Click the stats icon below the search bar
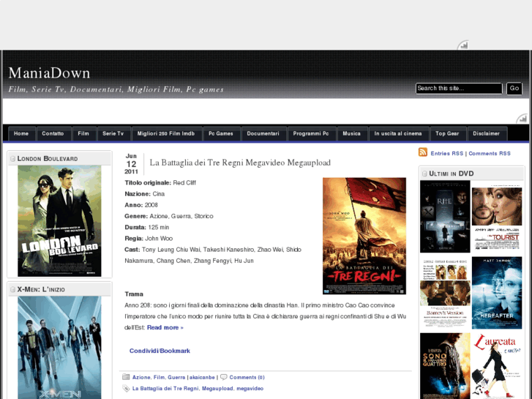The image size is (532, 399). 522,119
